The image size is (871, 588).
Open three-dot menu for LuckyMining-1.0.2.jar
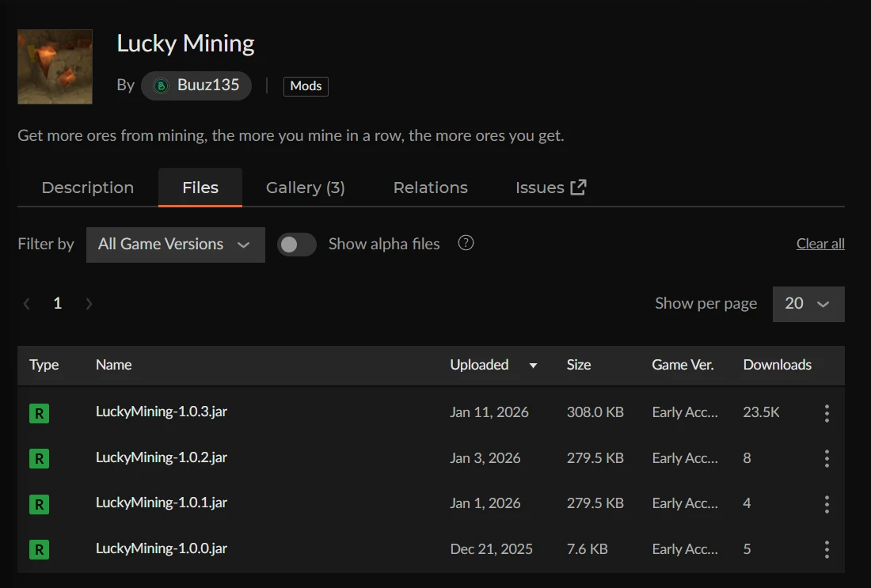827,458
